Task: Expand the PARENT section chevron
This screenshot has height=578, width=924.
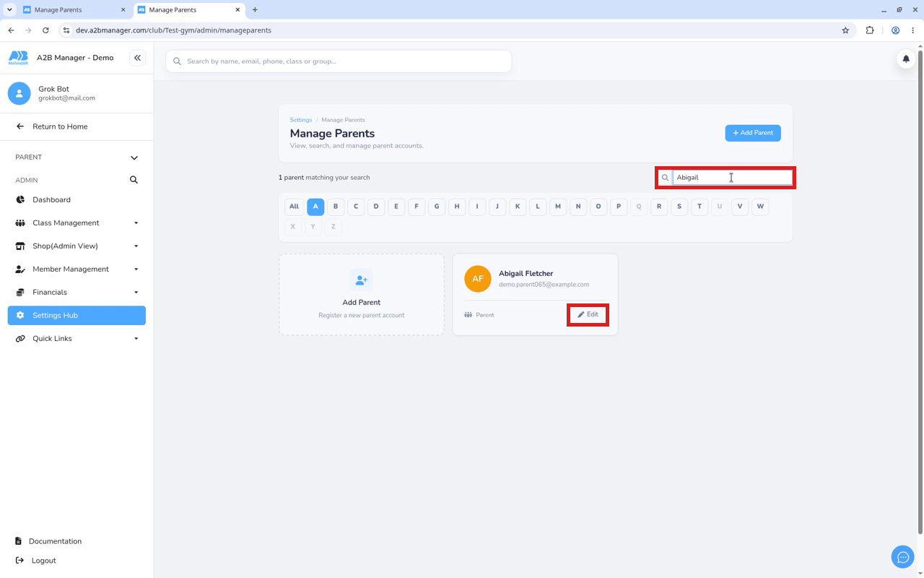Action: (x=134, y=158)
